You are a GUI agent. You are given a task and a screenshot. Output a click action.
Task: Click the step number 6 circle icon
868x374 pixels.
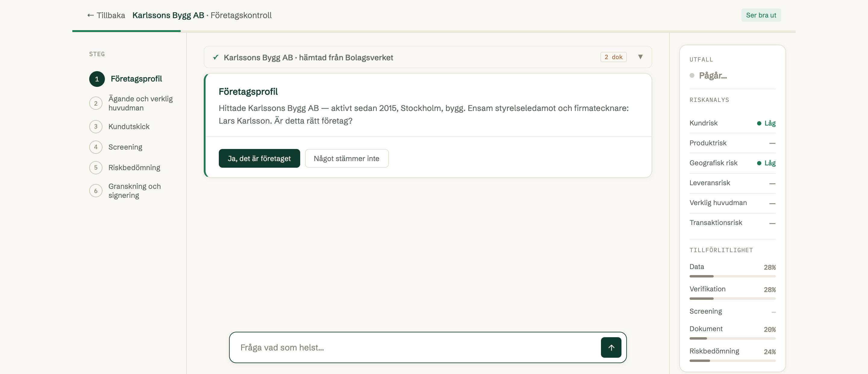tap(96, 191)
